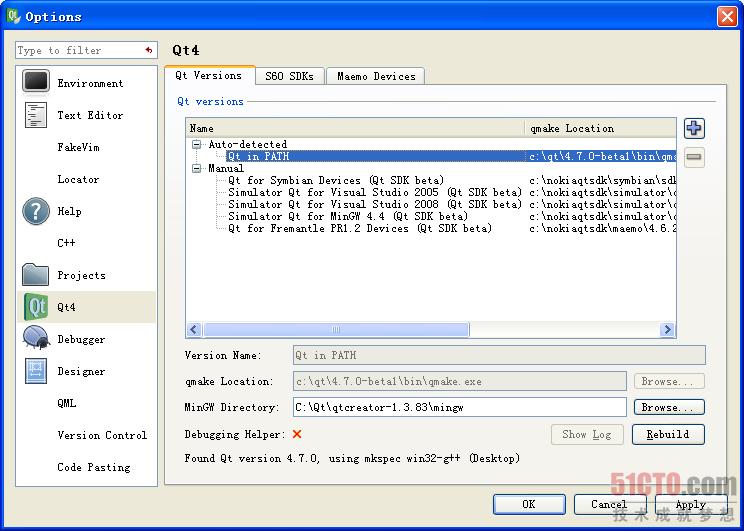
Task: Switch to the S60 SDKs tab
Action: [289, 76]
